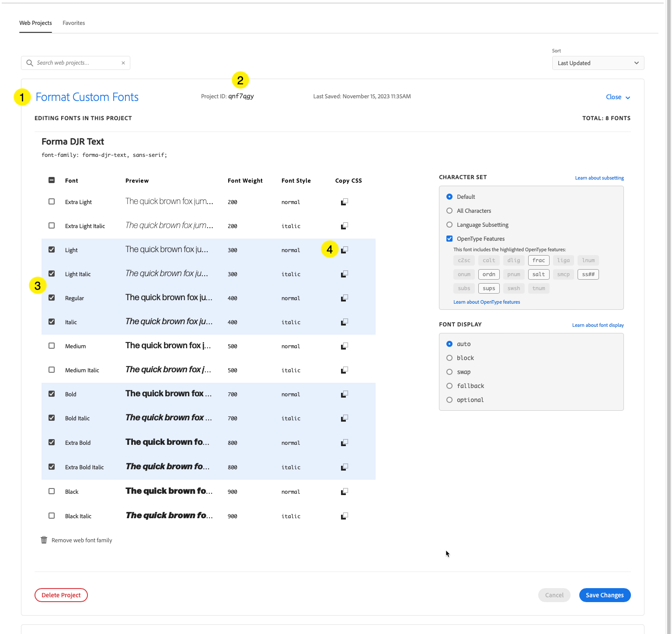Viewport: 672px width, 634px height.
Task: Copy CSS for Light font
Action: tap(345, 250)
